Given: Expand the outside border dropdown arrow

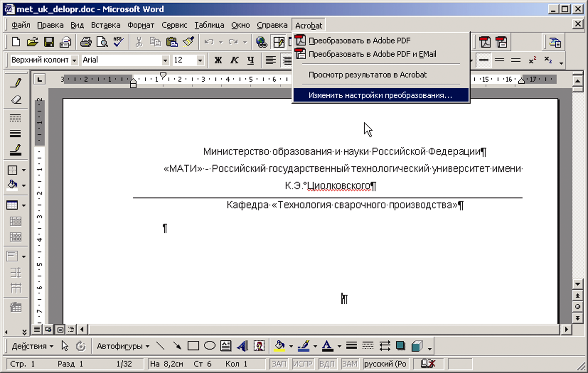Looking at the screenshot, I should pos(24,170).
